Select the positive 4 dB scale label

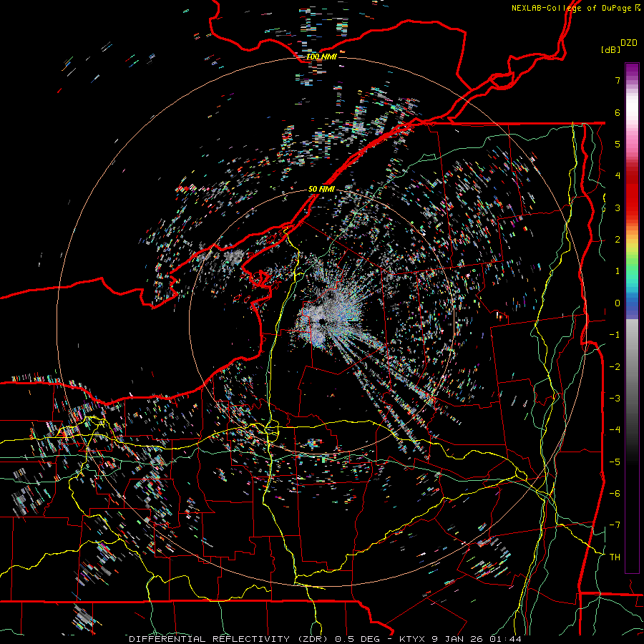[x=618, y=176]
